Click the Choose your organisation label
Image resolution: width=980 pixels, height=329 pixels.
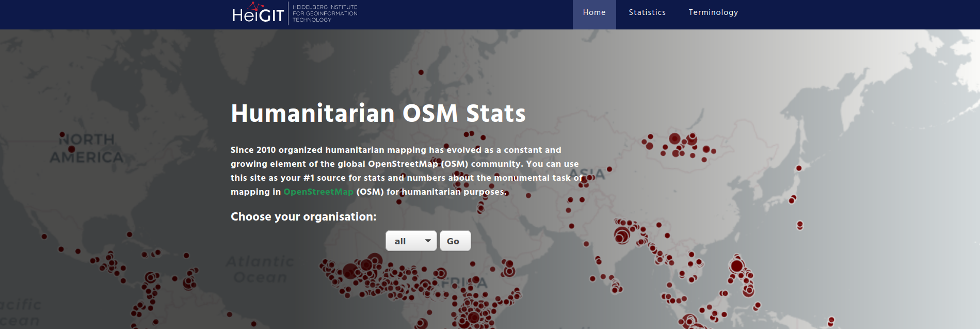303,216
